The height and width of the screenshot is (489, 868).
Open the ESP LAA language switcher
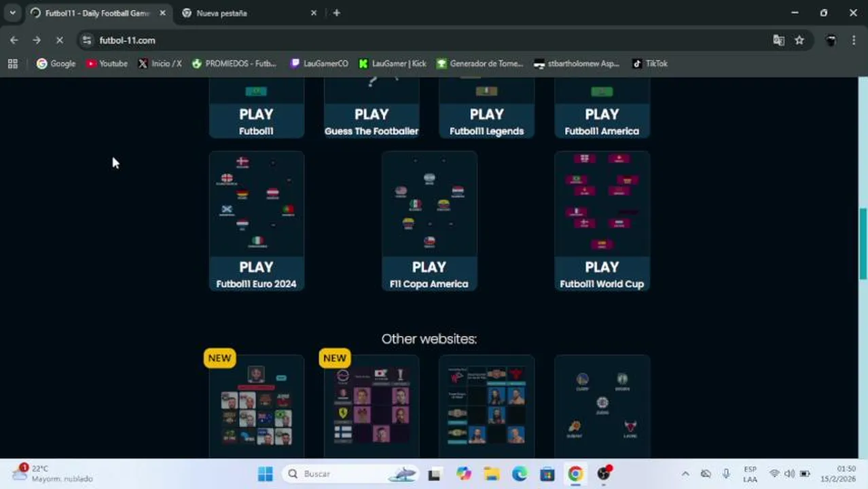coord(750,473)
